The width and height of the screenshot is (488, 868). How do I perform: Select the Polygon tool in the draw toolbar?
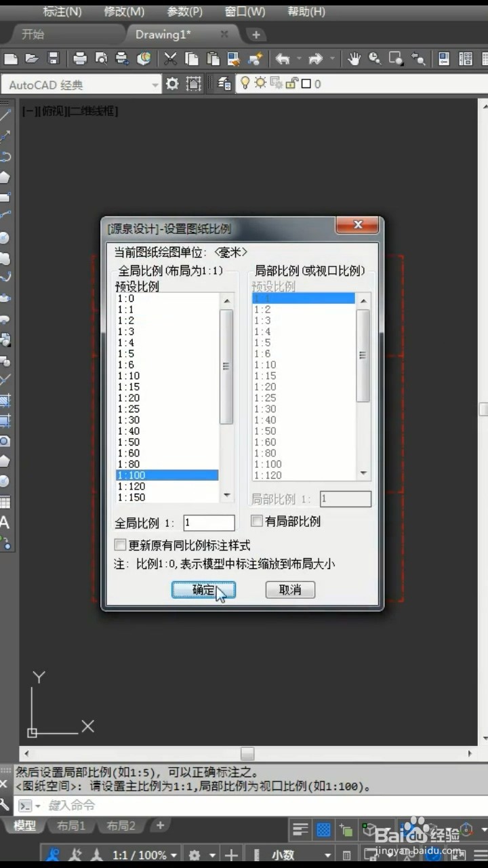[5, 178]
